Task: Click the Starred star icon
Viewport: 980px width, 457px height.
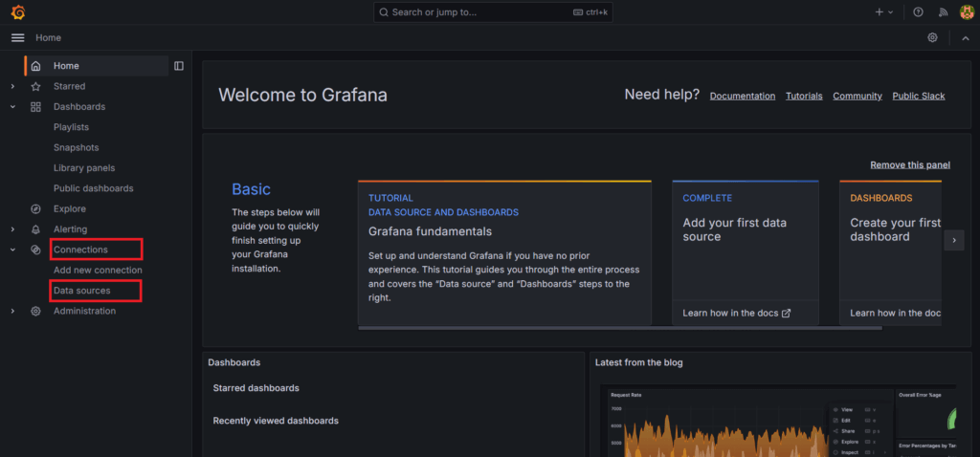Action: [x=35, y=86]
